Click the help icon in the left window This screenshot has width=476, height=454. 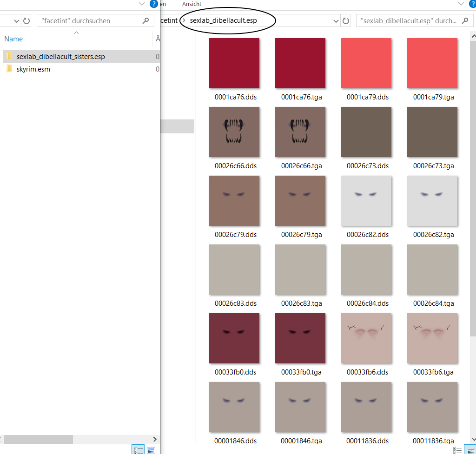click(154, 4)
